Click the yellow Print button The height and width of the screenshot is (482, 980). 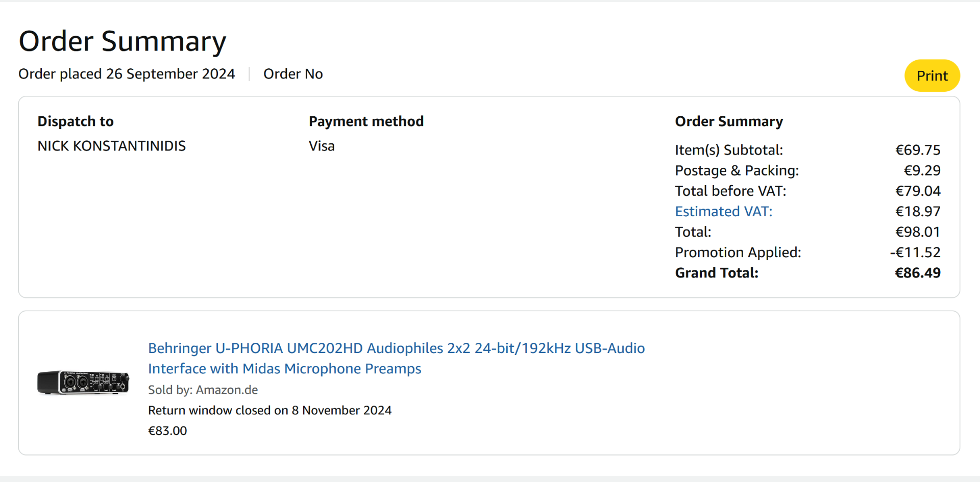point(932,75)
